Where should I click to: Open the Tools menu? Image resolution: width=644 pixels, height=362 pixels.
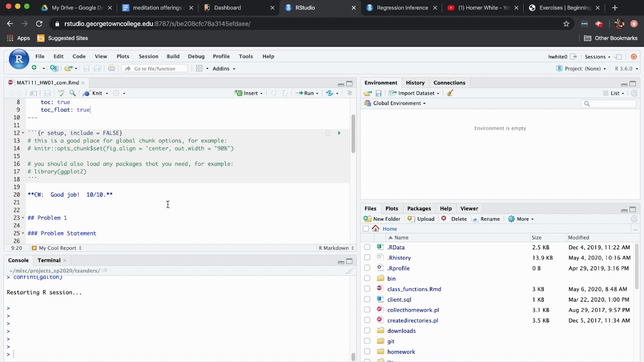tap(246, 56)
